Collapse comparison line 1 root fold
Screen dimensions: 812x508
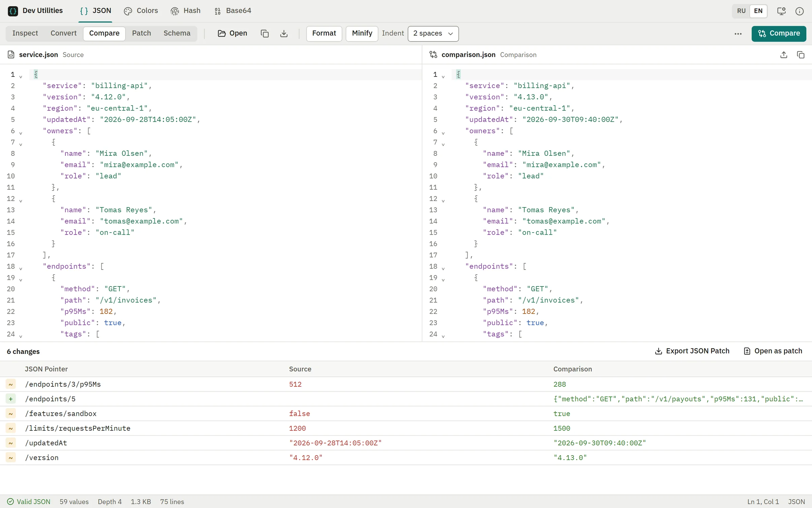(443, 76)
